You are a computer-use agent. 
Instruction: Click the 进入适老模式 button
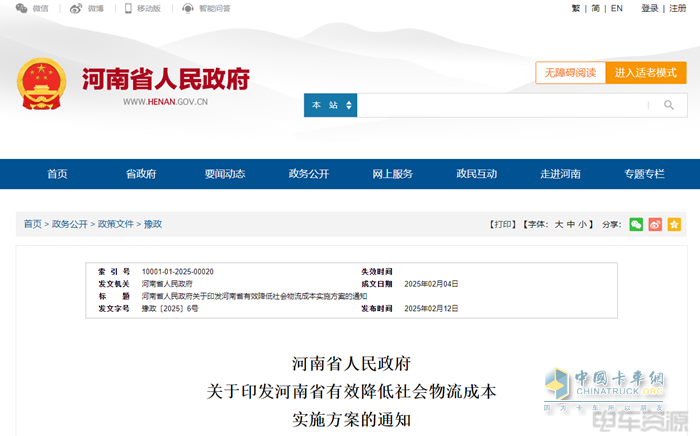pyautogui.click(x=646, y=73)
